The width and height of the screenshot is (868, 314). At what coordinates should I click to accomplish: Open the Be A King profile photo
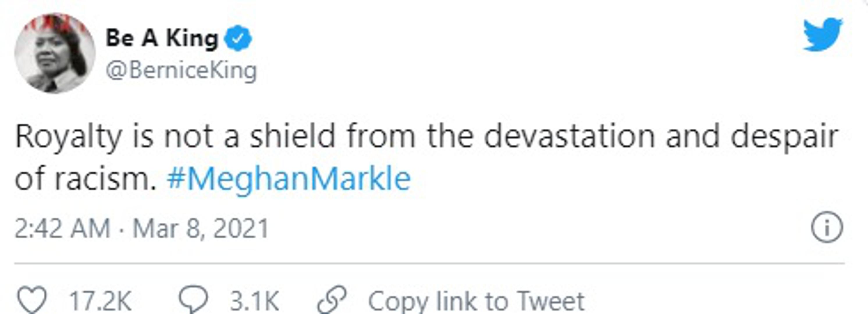tap(55, 53)
